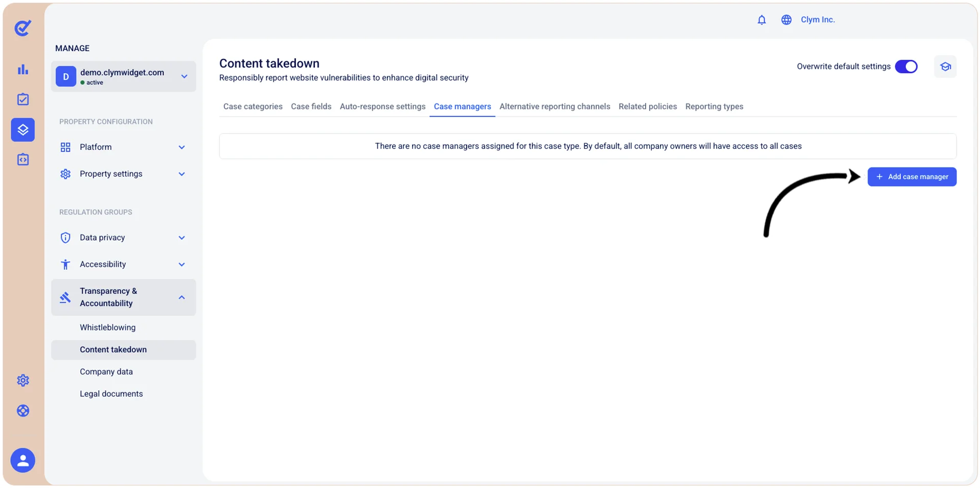Expand the Data privacy chevron
The width and height of the screenshot is (980, 488).
pyautogui.click(x=181, y=238)
